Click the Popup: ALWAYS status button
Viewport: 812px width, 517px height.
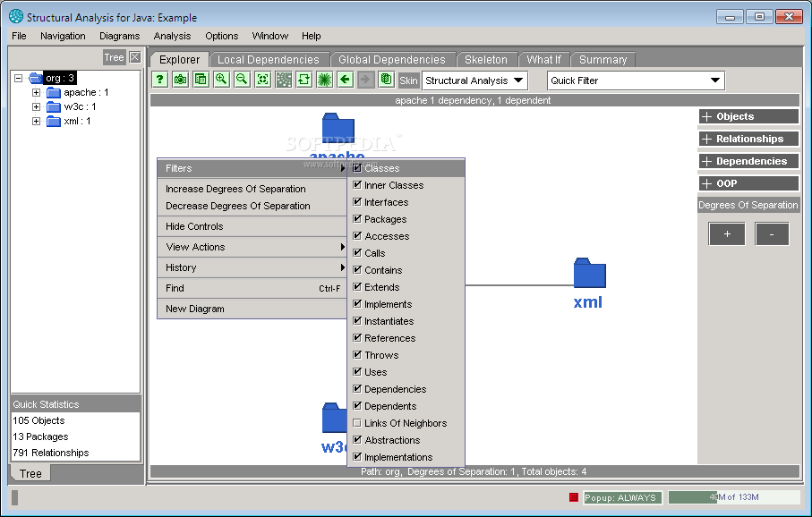click(622, 497)
